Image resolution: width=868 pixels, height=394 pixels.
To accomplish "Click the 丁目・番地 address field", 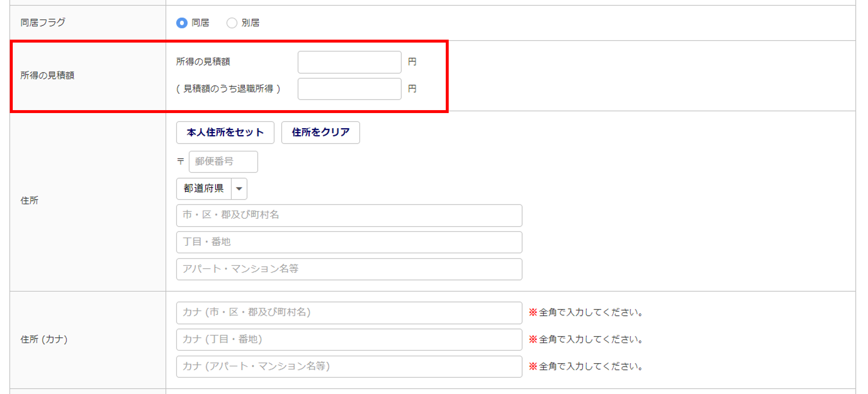I will [349, 242].
